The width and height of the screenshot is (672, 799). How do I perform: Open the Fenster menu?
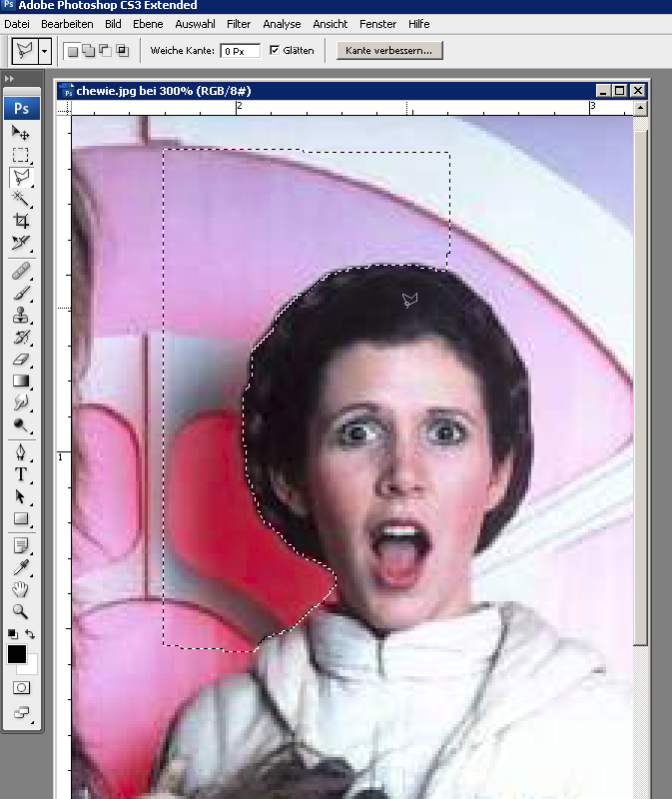pyautogui.click(x=377, y=24)
